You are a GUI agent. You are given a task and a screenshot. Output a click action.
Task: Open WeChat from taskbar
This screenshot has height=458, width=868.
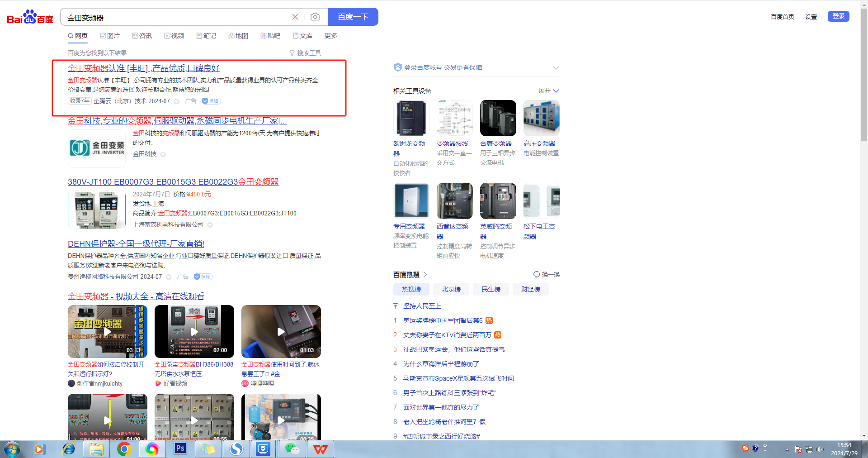coord(292,449)
